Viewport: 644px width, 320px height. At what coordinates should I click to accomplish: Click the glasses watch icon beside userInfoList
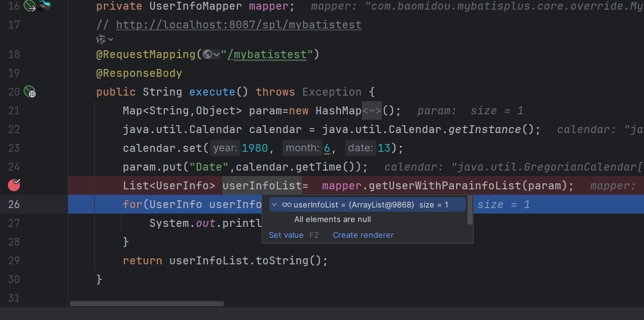coord(286,205)
